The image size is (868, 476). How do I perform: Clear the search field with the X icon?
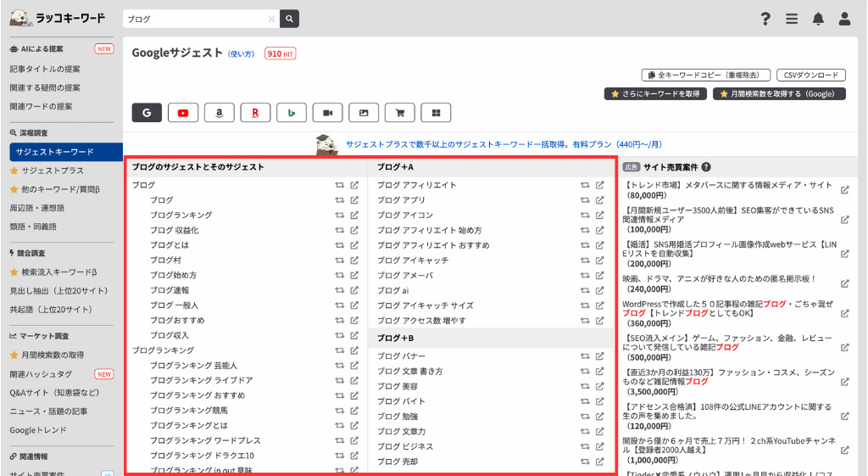click(271, 19)
